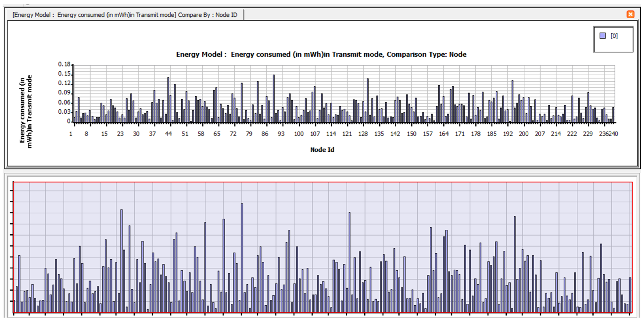Click x-axis label 128 in upper chart

[x=363, y=134]
